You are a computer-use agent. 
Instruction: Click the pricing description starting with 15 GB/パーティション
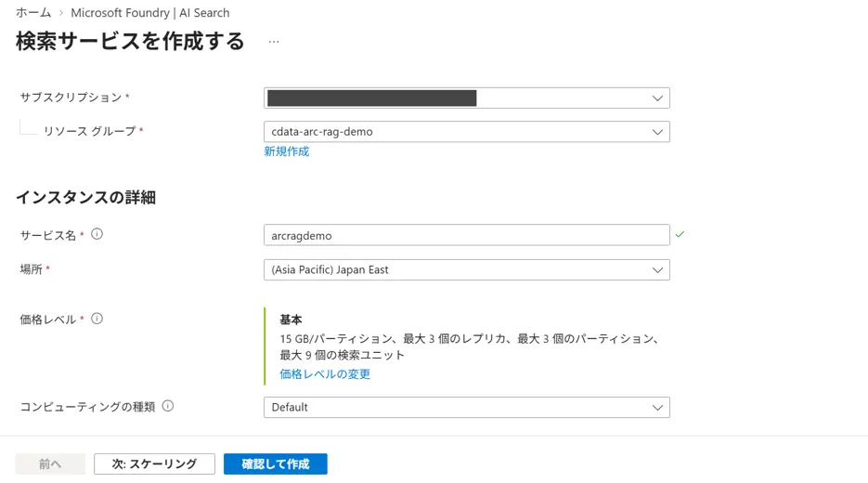tap(470, 346)
